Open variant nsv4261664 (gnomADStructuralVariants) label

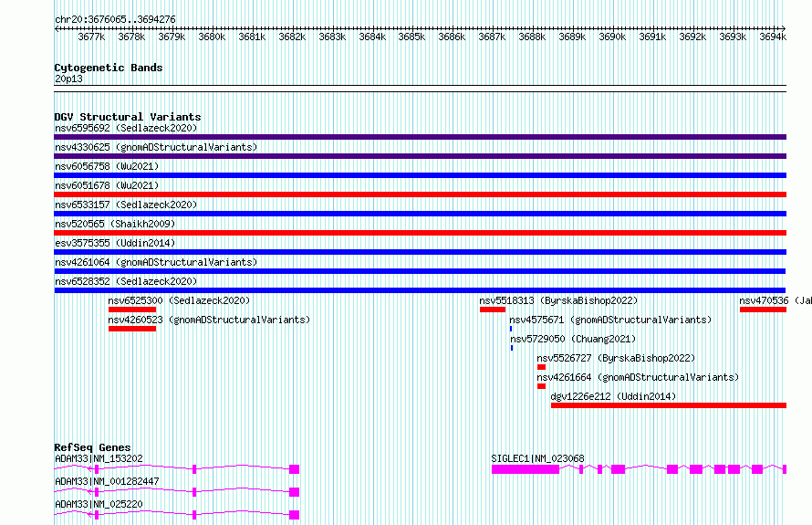coord(638,377)
